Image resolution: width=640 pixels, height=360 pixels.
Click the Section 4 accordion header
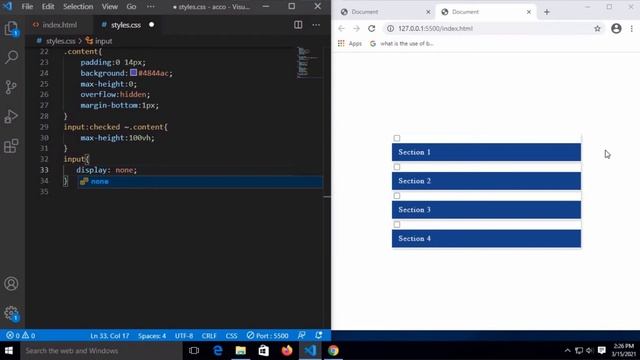[x=486, y=238]
